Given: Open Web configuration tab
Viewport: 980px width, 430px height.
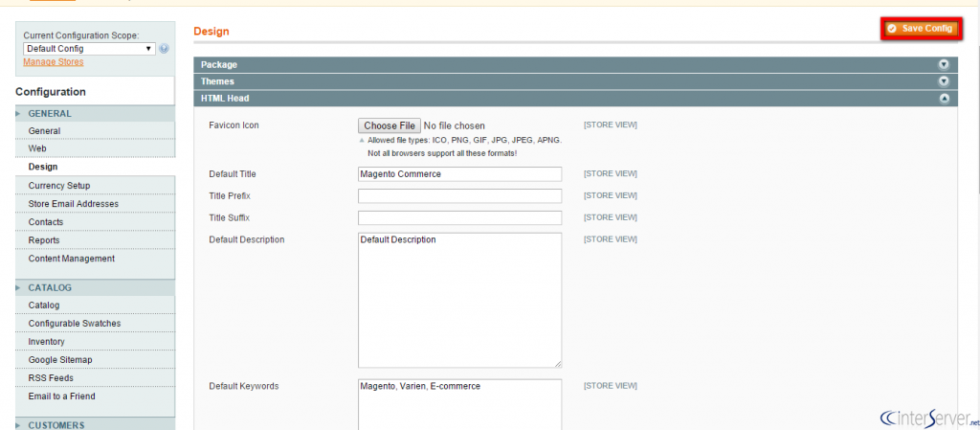Looking at the screenshot, I should click(x=95, y=148).
